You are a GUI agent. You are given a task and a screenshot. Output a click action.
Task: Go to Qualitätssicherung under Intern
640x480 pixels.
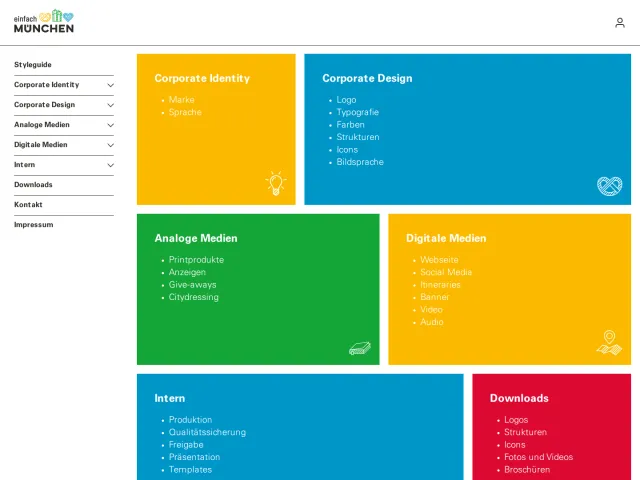click(207, 432)
